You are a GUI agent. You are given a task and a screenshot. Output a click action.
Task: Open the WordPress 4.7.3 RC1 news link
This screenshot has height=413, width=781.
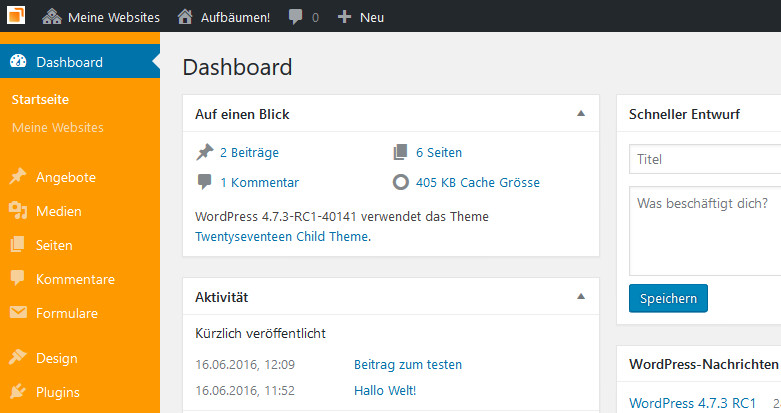pyautogui.click(x=692, y=403)
